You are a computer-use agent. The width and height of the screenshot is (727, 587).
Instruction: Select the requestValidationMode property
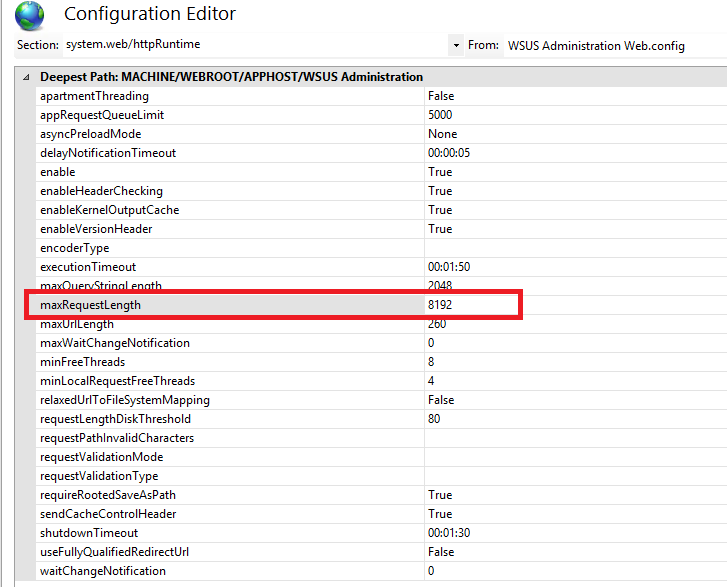coord(102,457)
